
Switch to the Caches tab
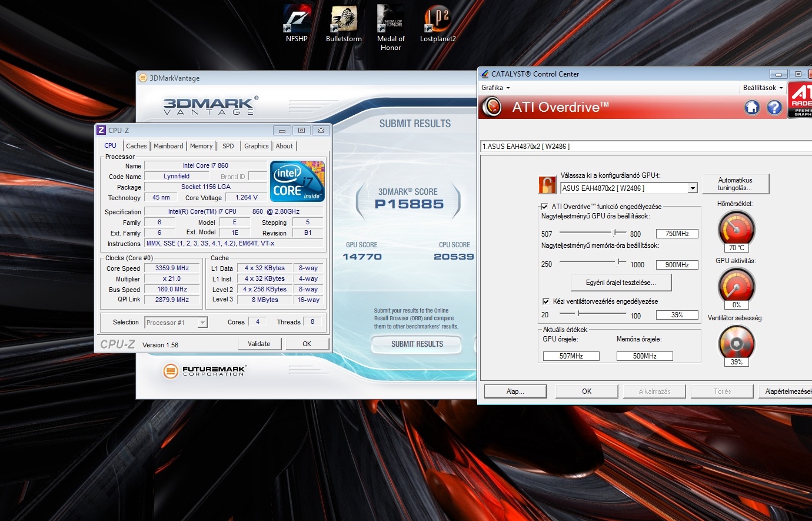(x=137, y=146)
